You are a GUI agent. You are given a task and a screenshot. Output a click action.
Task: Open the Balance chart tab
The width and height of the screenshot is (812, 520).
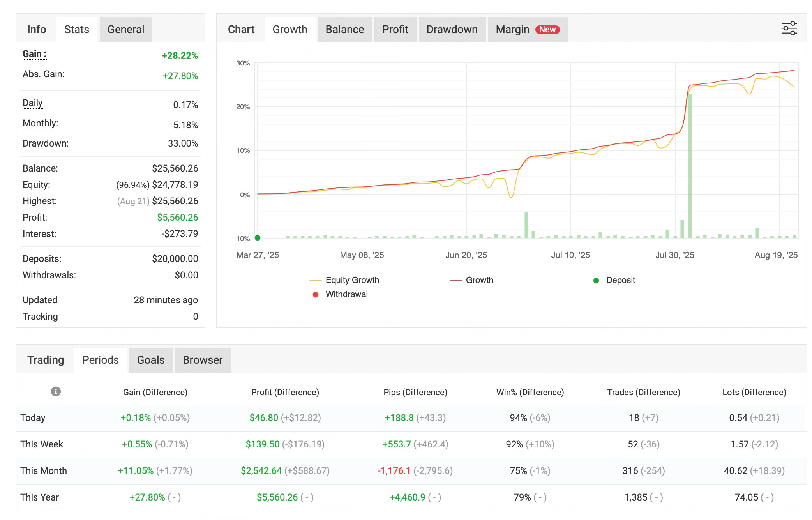click(344, 29)
